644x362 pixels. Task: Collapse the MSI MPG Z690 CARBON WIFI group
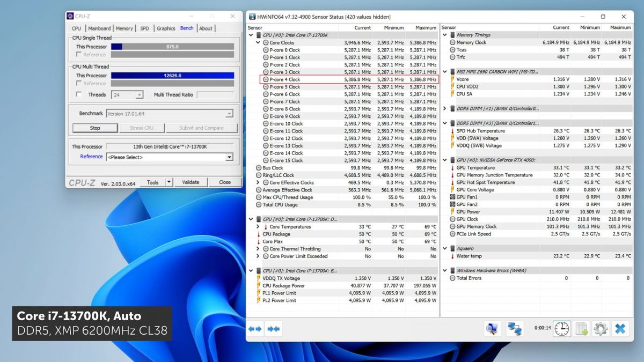(444, 71)
